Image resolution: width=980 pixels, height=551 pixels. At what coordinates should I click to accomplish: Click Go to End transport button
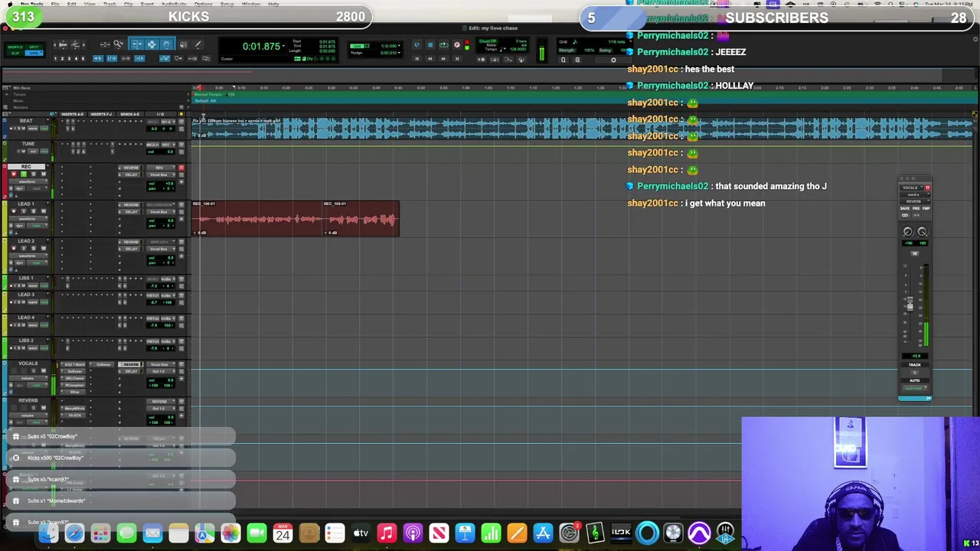(x=457, y=59)
